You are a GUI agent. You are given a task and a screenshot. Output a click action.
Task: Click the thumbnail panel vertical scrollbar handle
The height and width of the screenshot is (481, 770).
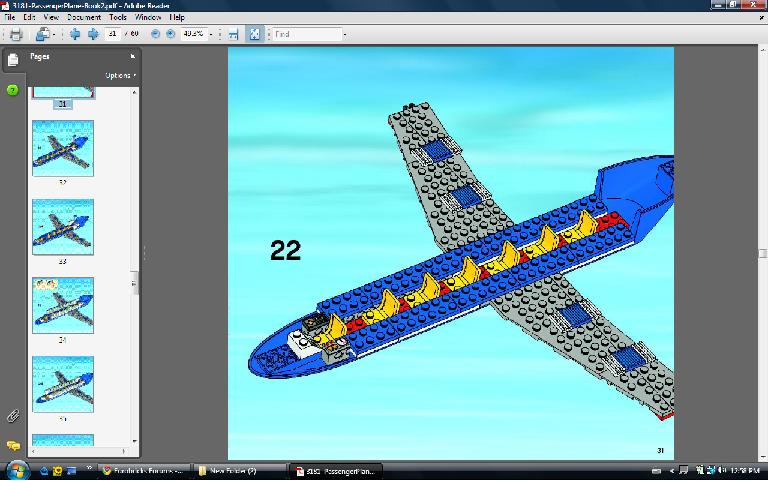(x=135, y=283)
